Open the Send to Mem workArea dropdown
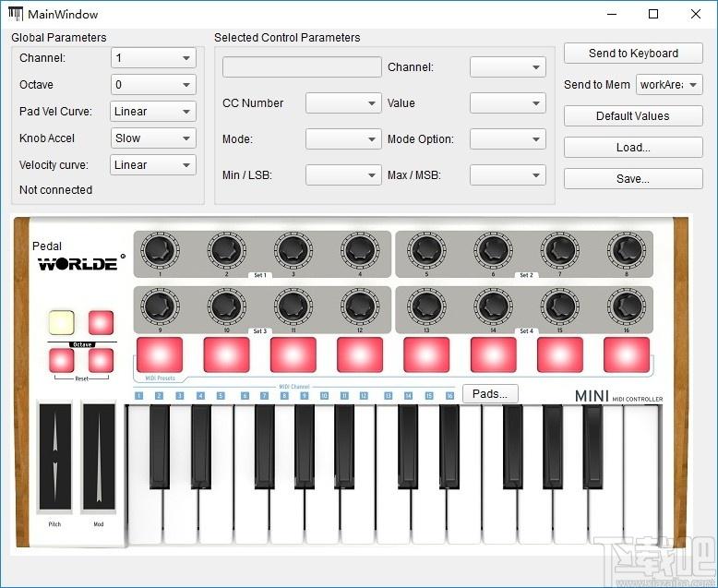 click(669, 85)
